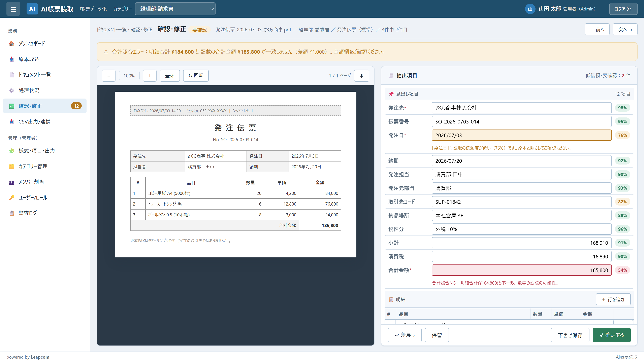Click the 小計 amount field
The width and height of the screenshot is (644, 362).
[x=521, y=243]
